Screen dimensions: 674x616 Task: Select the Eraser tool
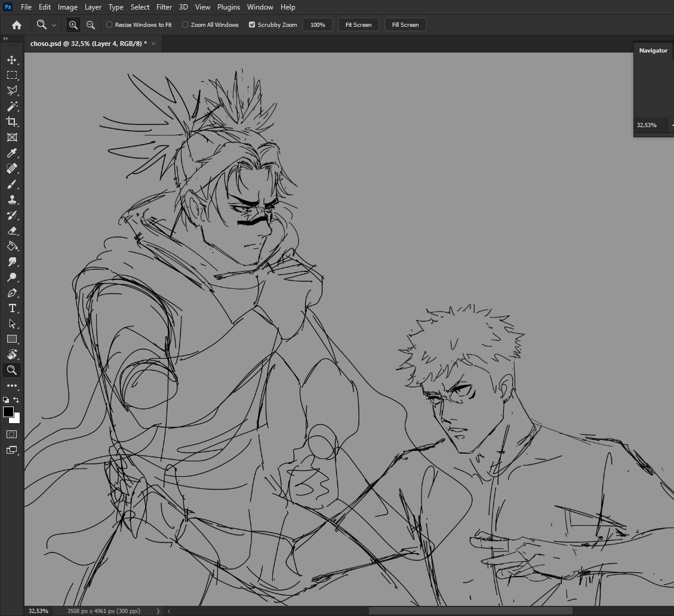click(12, 231)
